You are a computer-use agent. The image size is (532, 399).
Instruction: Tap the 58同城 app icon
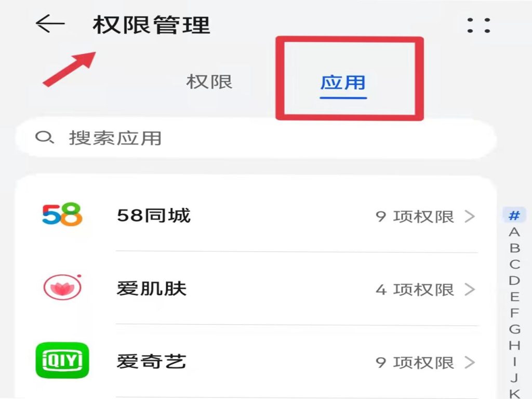tap(62, 215)
